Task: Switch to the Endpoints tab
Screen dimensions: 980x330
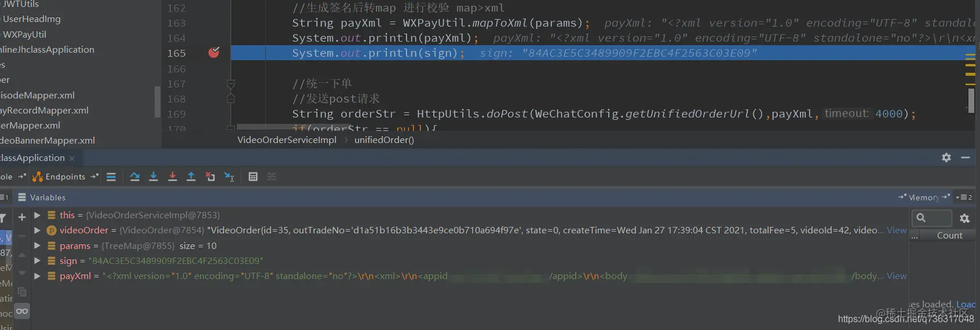Action: 65,177
